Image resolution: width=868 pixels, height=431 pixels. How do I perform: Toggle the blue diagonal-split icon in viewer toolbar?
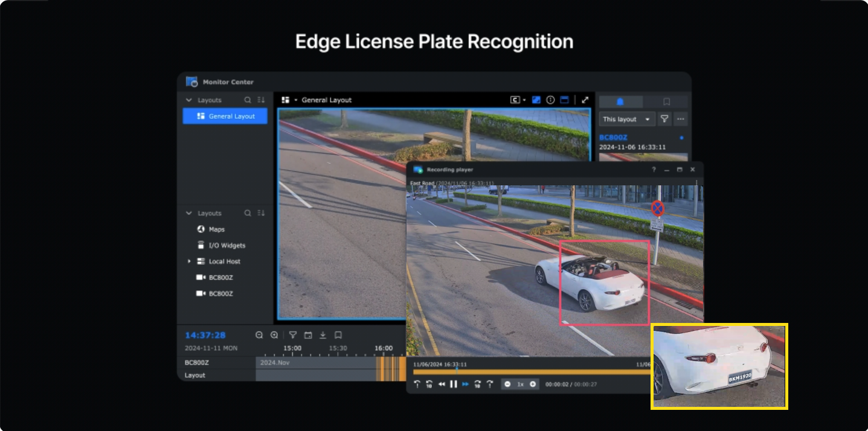coord(536,100)
